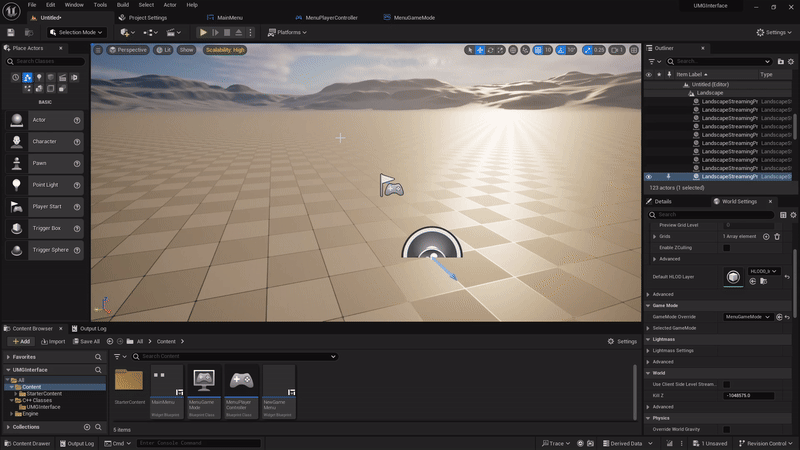Open the GameMode Override MenuGameMode dropdown
800x450 pixels.
click(x=747, y=317)
